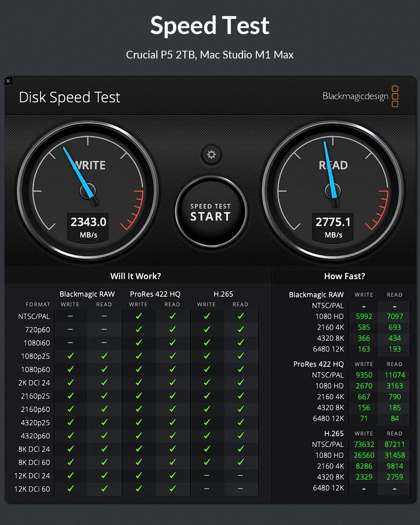Click Blackmagic RAW 4320 8K read value 434

[x=395, y=338]
